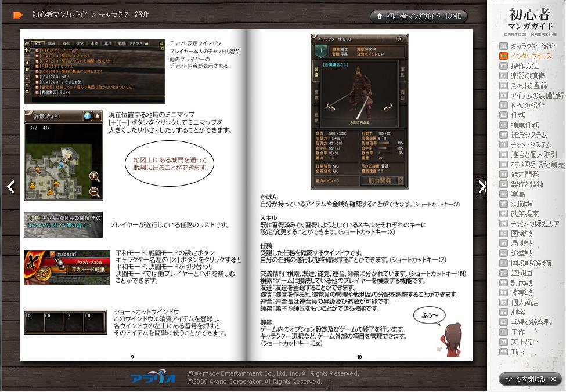The height and width of the screenshot is (392, 566).
Task: Click the globe icon in minimap image
Action: click(x=87, y=116)
